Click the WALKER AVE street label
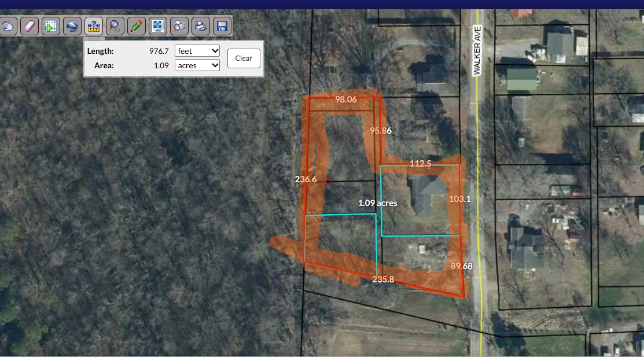 coord(477,50)
